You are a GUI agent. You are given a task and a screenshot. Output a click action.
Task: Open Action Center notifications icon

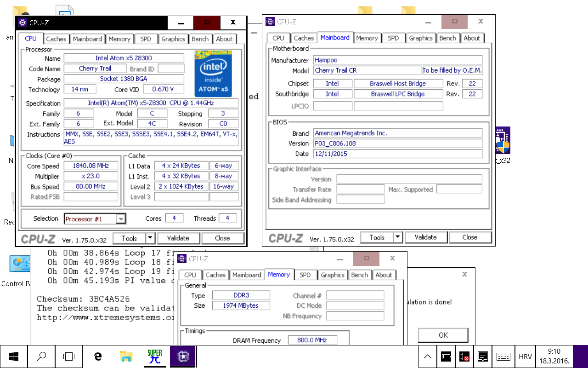(x=482, y=356)
